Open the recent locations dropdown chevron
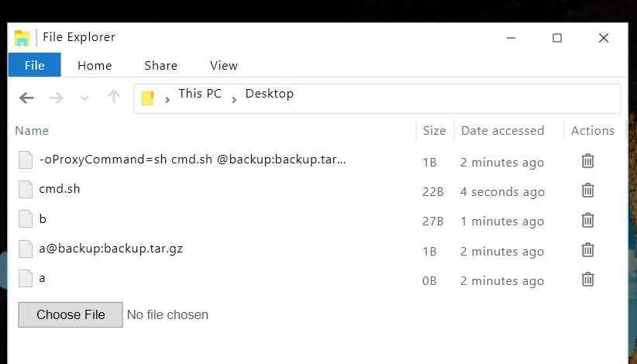 [x=84, y=98]
